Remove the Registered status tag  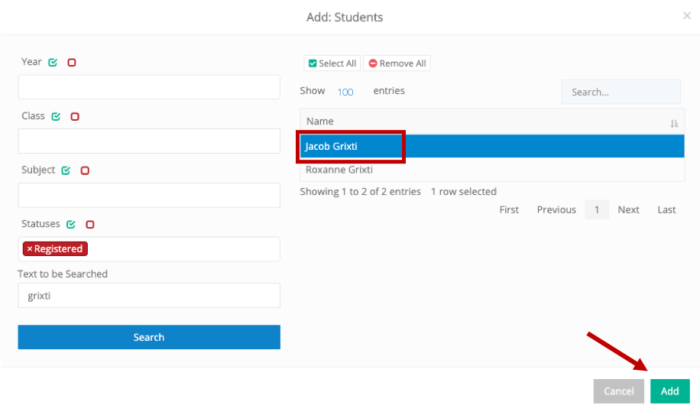pos(29,249)
